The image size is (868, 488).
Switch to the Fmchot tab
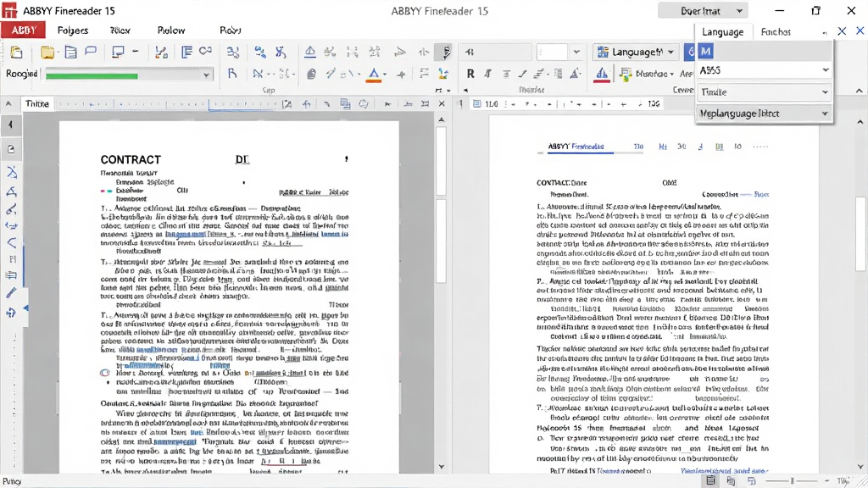pos(776,32)
